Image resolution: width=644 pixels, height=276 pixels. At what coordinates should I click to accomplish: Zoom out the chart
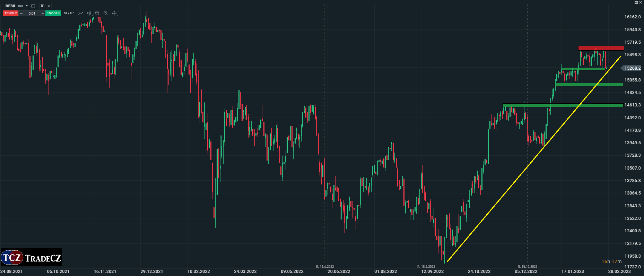tap(97, 13)
